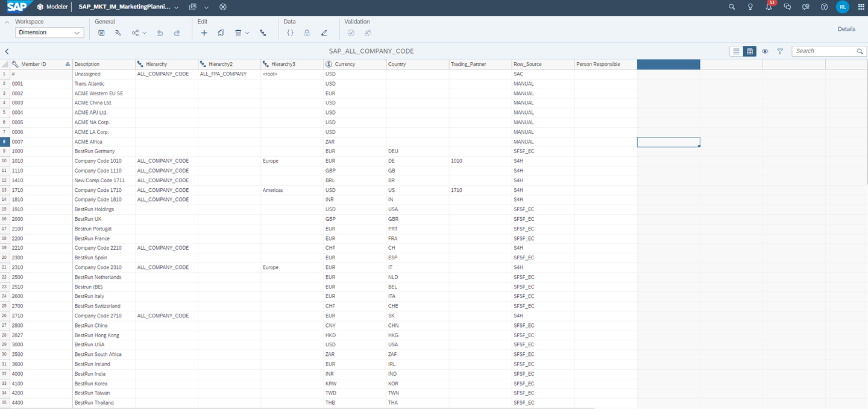This screenshot has width=868, height=409.
Task: Close the model with the circled X
Action: click(223, 7)
